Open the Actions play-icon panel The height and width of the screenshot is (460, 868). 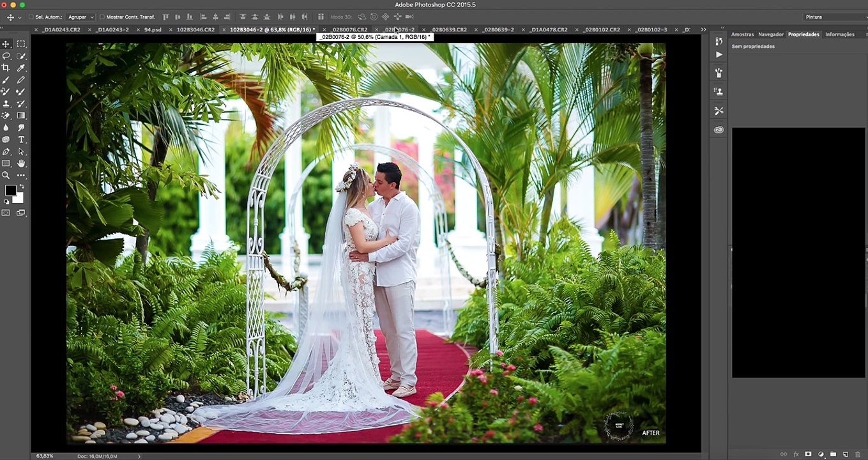pyautogui.click(x=719, y=55)
